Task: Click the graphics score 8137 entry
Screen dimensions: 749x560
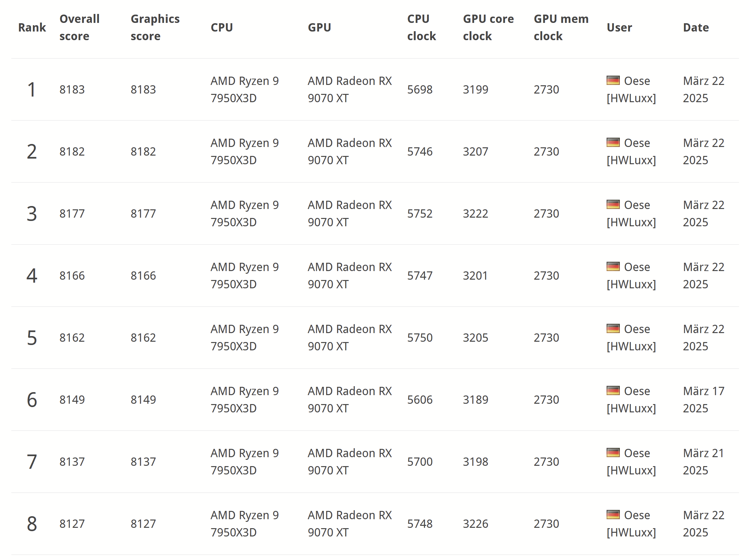Action: point(143,462)
